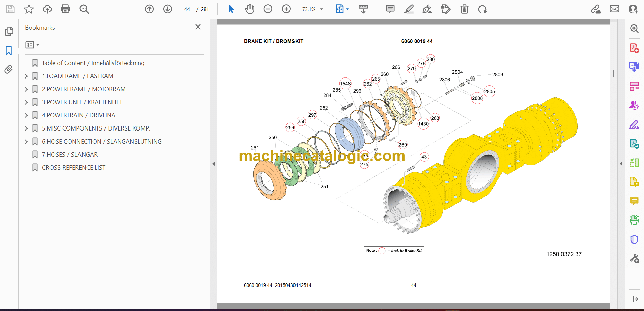Open the Edit PDF tool in the right pane
The height and width of the screenshot is (311, 644).
pyautogui.click(x=634, y=144)
